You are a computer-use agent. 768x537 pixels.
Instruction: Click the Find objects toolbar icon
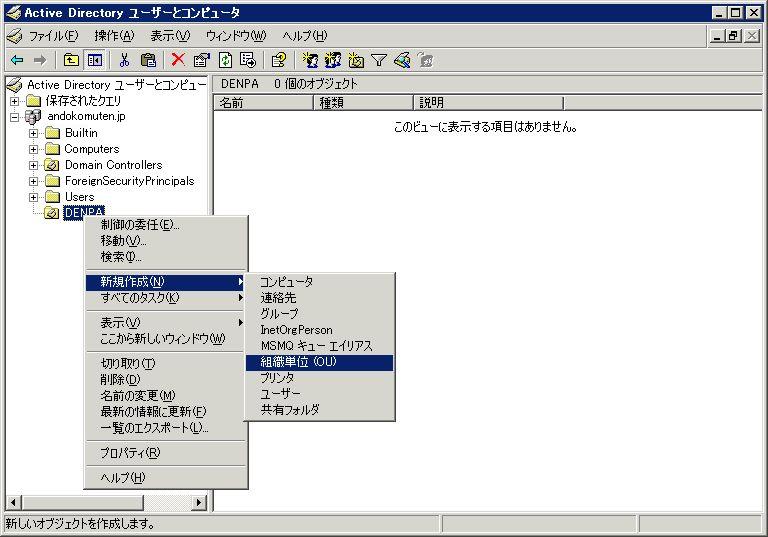(x=402, y=60)
